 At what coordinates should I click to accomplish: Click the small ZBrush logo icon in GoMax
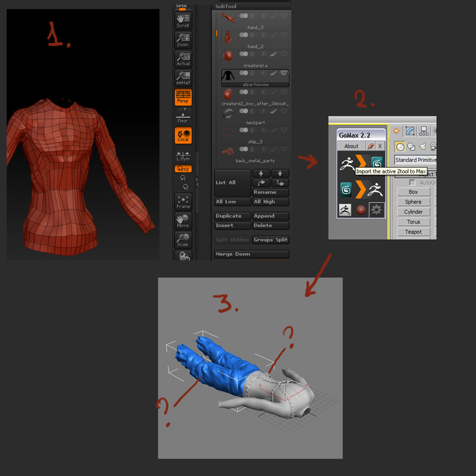click(x=345, y=210)
